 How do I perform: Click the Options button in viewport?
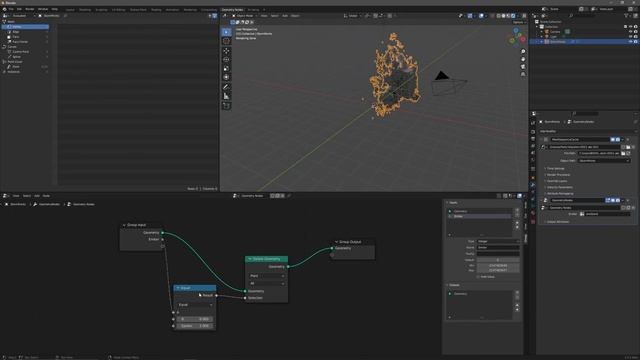518,22
